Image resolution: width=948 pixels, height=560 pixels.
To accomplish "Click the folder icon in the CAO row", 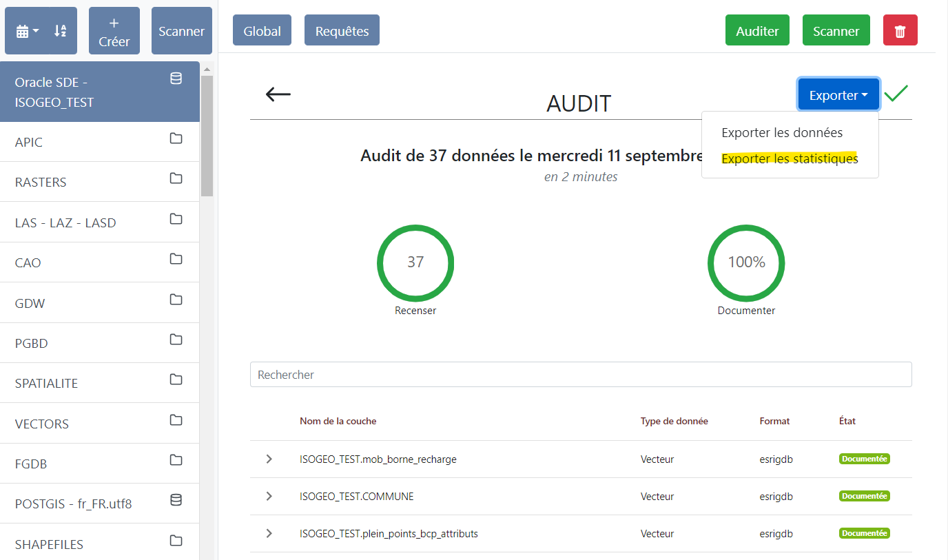I will [176, 259].
